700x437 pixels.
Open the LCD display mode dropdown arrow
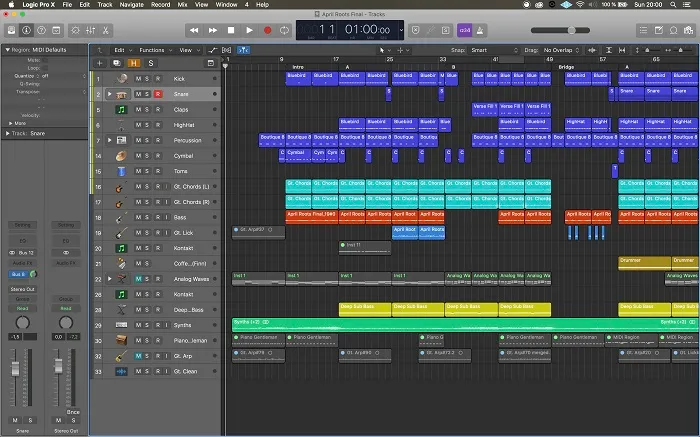click(401, 30)
